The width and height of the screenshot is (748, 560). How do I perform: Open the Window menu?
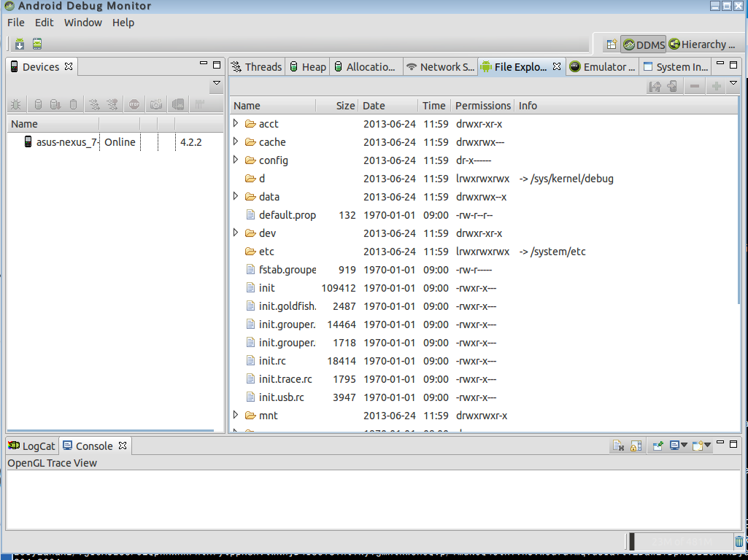tap(83, 23)
